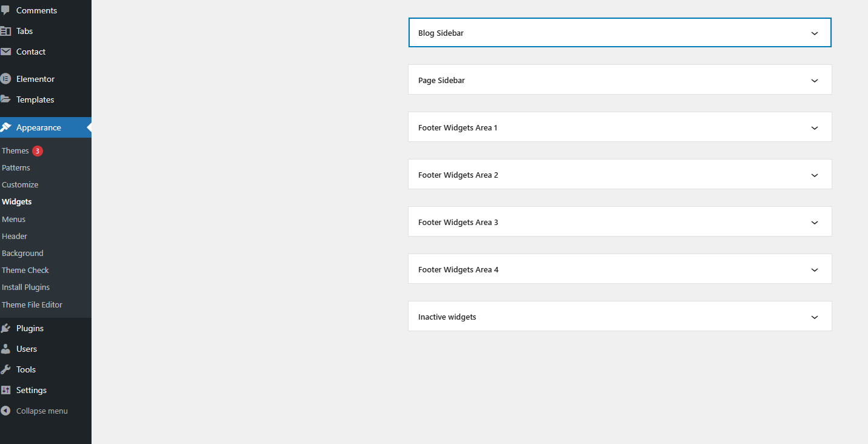Expand the Blog Sidebar chevron
The height and width of the screenshot is (444, 868).
814,33
